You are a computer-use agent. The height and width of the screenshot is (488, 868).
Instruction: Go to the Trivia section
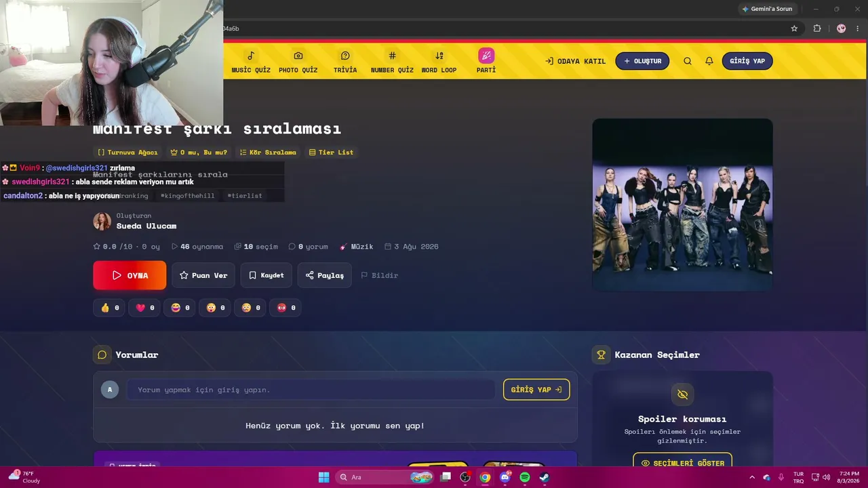(x=345, y=62)
